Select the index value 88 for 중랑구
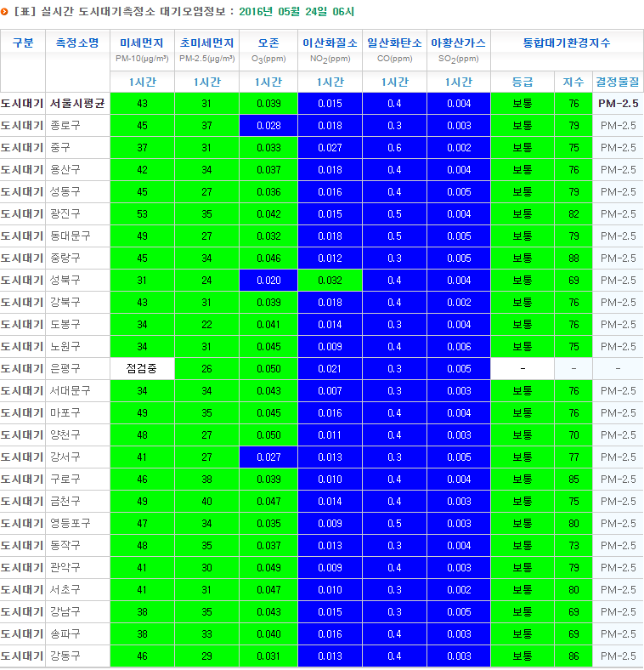 [573, 258]
